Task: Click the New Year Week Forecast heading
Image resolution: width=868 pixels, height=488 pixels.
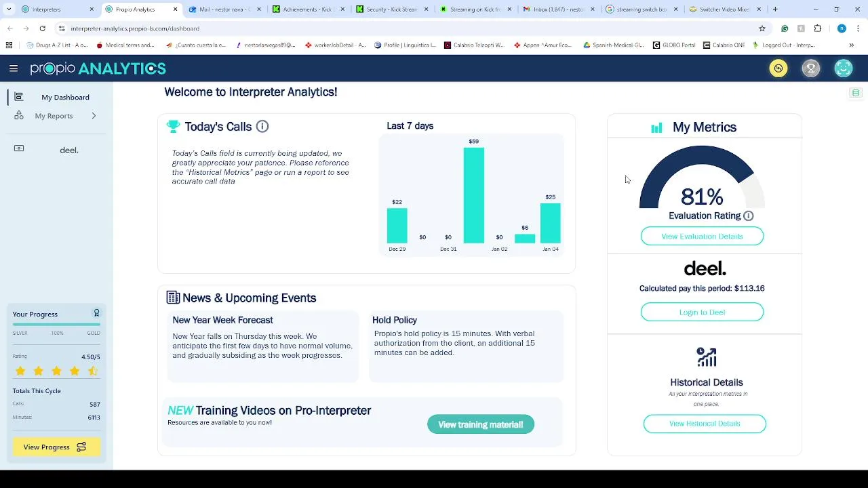Action: click(x=222, y=320)
